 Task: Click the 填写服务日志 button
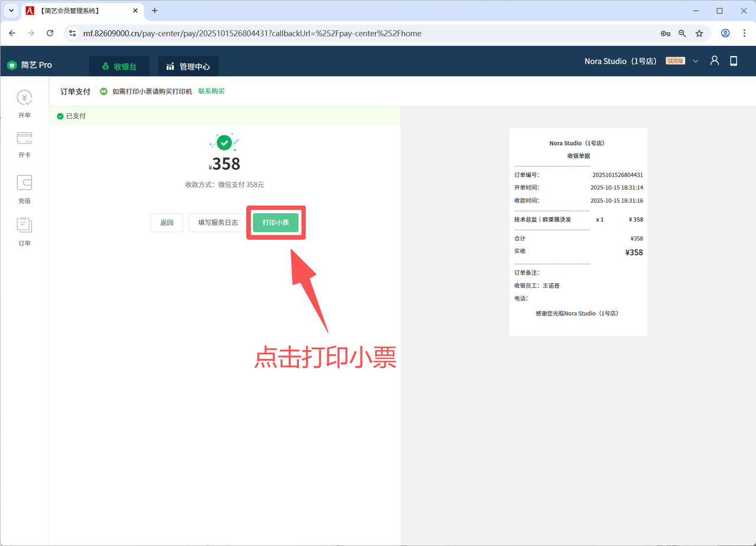coord(217,223)
